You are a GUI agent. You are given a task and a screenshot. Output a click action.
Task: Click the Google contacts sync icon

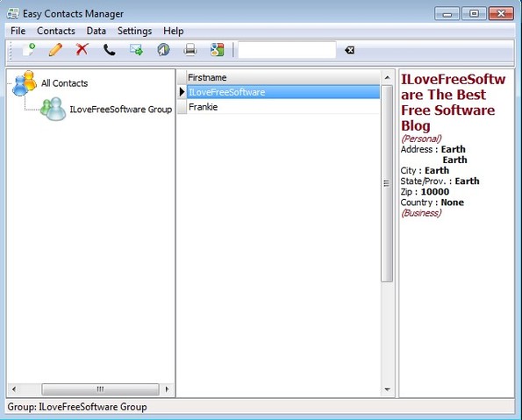tap(217, 50)
